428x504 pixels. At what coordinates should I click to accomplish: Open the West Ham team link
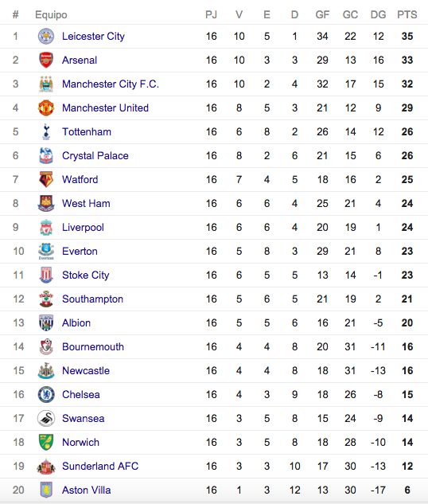click(x=86, y=204)
